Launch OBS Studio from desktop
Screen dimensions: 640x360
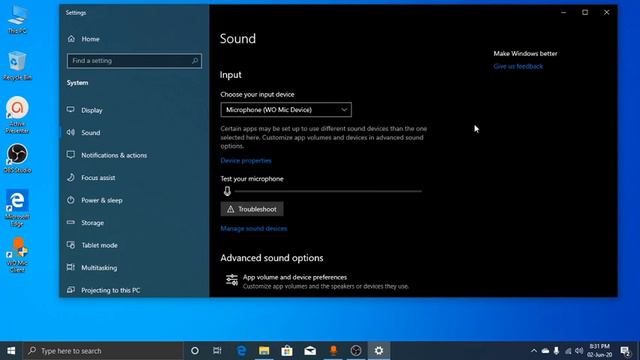pos(17,158)
